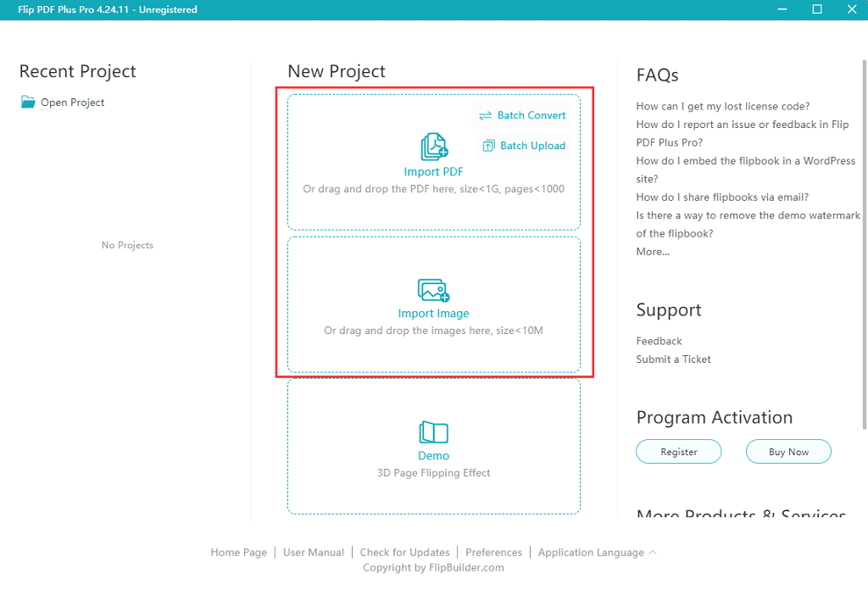Click the Batch Convert arrows icon

486,115
